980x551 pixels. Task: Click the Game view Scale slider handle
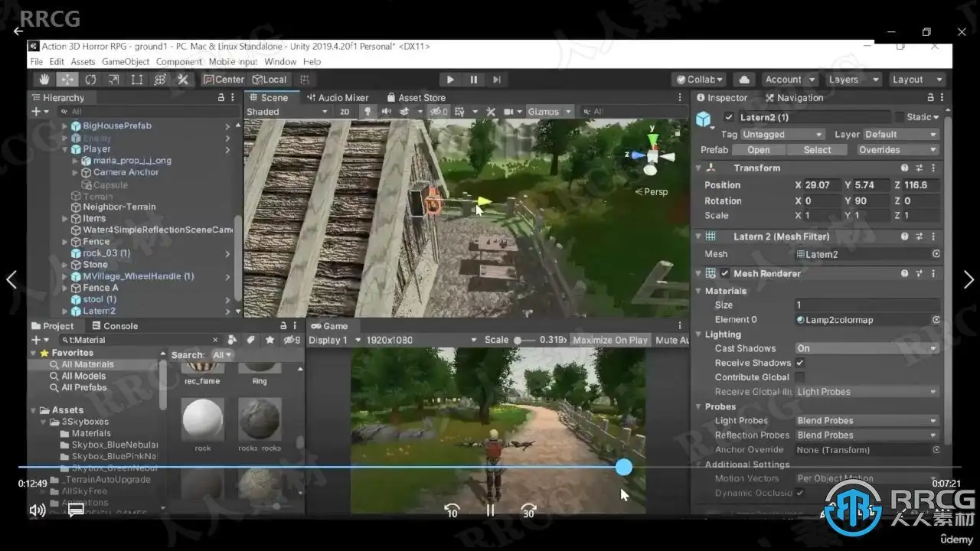(x=518, y=340)
